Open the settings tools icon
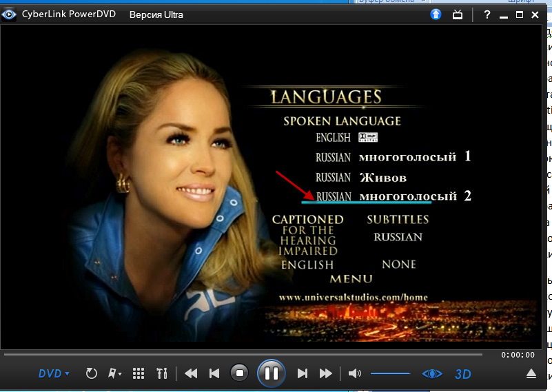This screenshot has height=392, width=552. pyautogui.click(x=162, y=373)
